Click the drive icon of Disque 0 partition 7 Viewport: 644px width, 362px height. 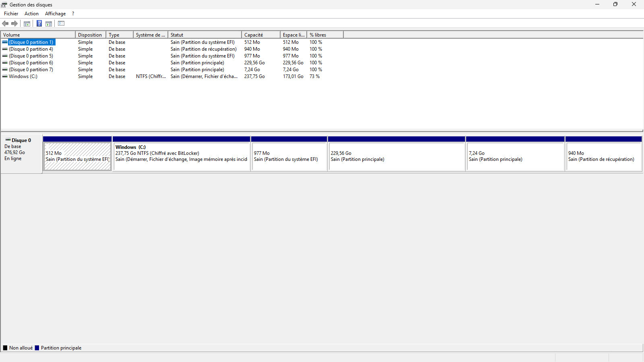[5, 70]
